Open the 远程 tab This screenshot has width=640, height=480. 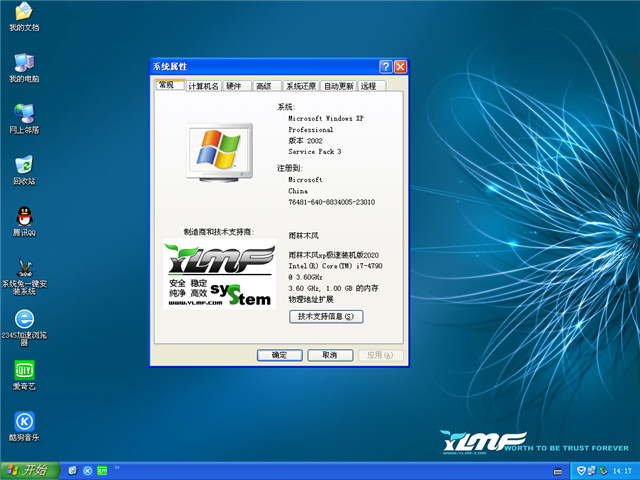point(369,87)
